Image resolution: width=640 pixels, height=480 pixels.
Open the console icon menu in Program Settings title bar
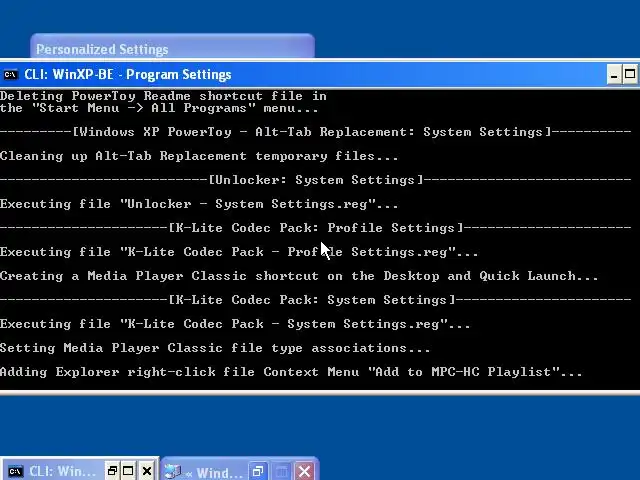tap(10, 75)
